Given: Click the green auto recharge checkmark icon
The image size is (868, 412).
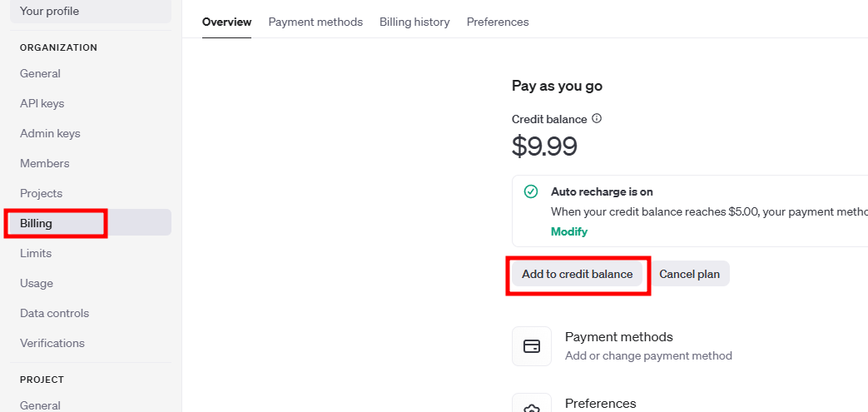Looking at the screenshot, I should [x=531, y=191].
